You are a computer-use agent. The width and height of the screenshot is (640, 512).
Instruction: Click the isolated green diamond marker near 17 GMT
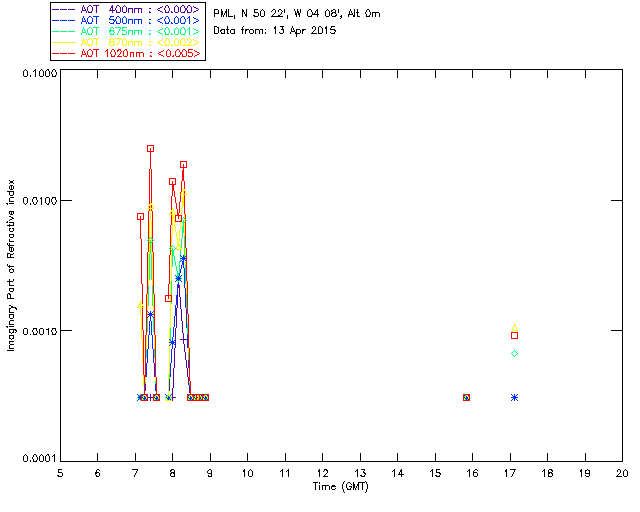pyautogui.click(x=515, y=354)
